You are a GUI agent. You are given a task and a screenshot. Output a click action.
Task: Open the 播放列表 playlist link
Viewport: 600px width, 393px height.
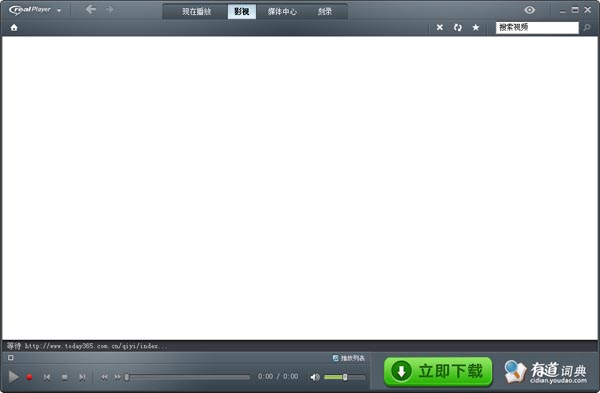(349, 358)
